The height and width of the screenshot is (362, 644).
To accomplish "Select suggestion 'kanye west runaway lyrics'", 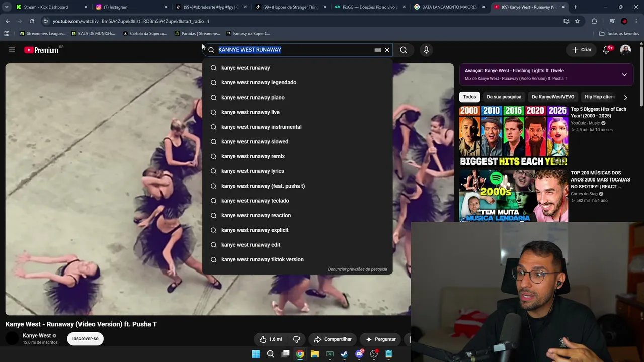I will click(x=297, y=171).
